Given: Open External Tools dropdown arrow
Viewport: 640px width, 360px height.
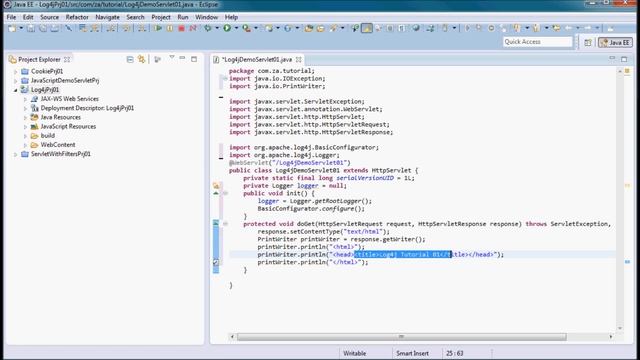Looking at the screenshot, I should click(256, 28).
